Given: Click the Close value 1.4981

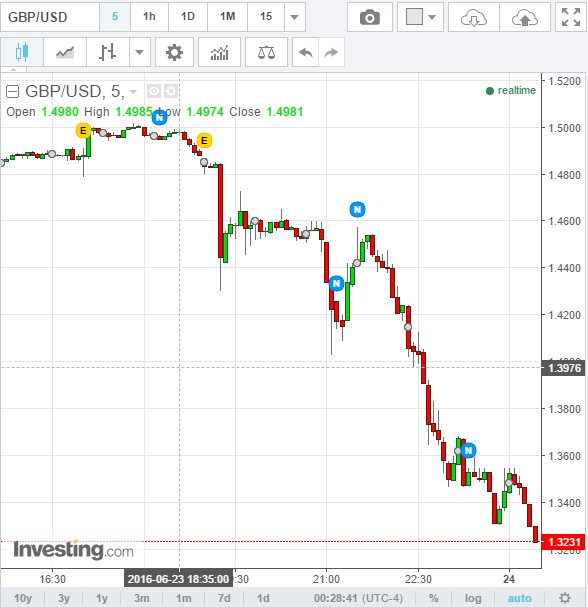Looking at the screenshot, I should [285, 112].
